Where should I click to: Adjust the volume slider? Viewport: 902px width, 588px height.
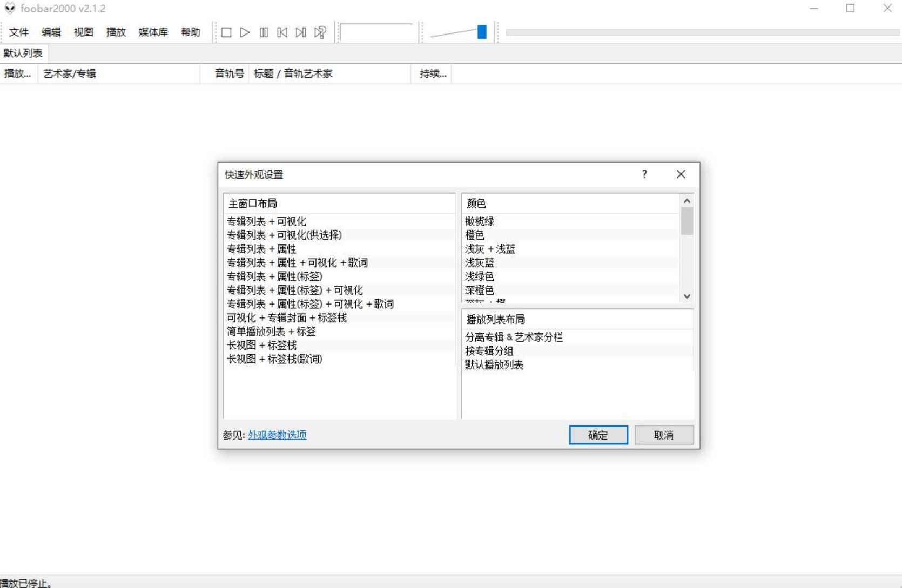[x=480, y=32]
